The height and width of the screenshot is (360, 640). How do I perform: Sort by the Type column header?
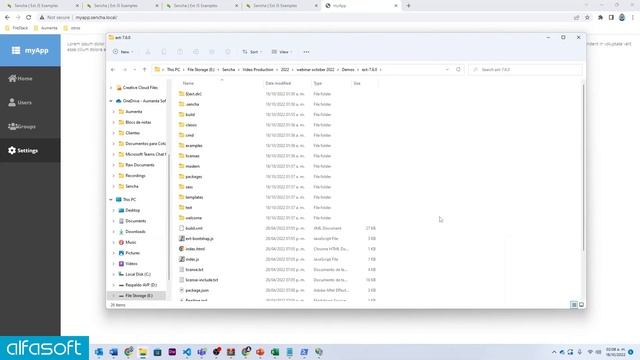pos(318,83)
